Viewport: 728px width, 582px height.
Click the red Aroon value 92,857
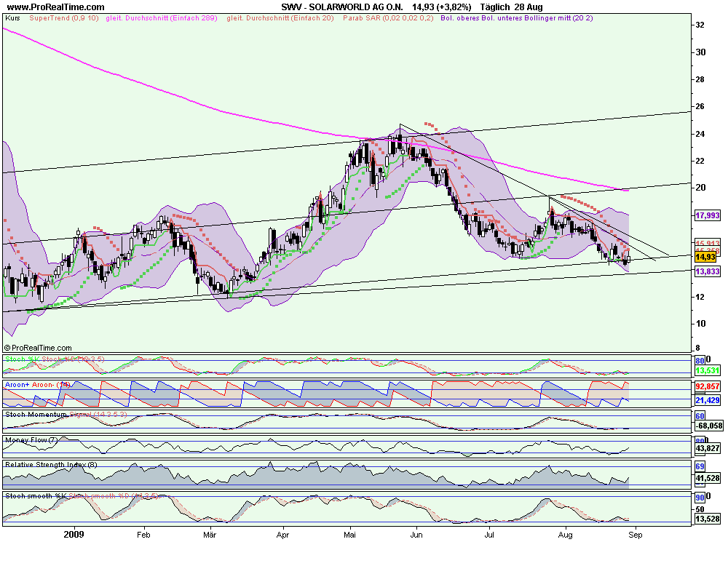coord(707,386)
